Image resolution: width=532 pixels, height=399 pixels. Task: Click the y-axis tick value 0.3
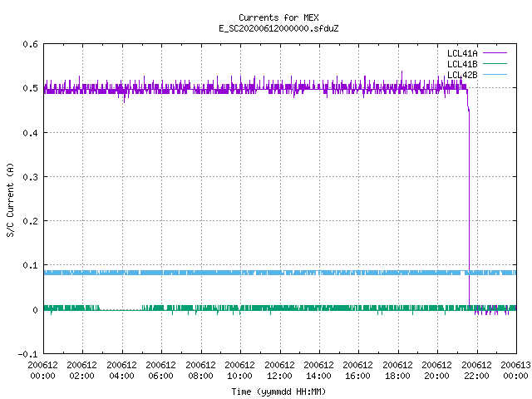[30, 177]
